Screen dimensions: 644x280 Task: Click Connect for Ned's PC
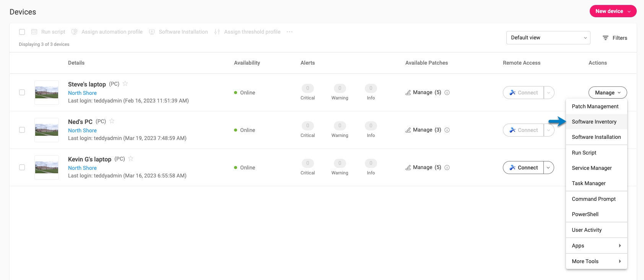pyautogui.click(x=523, y=130)
